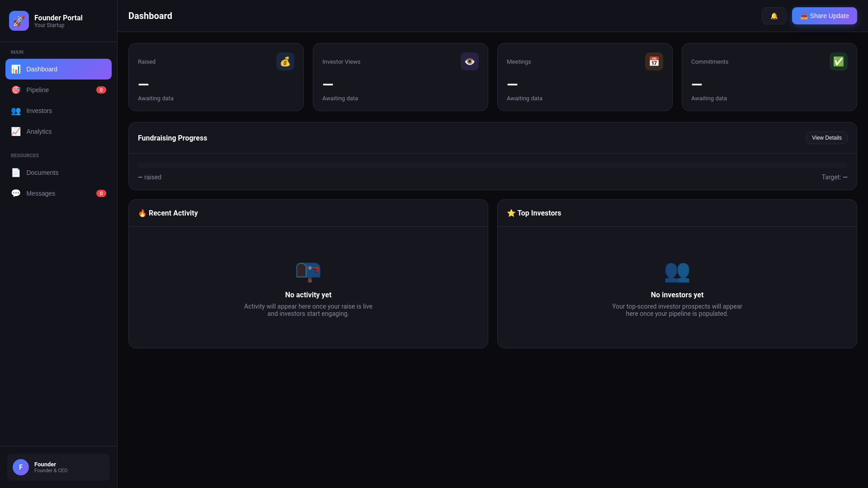The width and height of the screenshot is (868, 488).
Task: Click the Meetings card label
Action: click(519, 61)
